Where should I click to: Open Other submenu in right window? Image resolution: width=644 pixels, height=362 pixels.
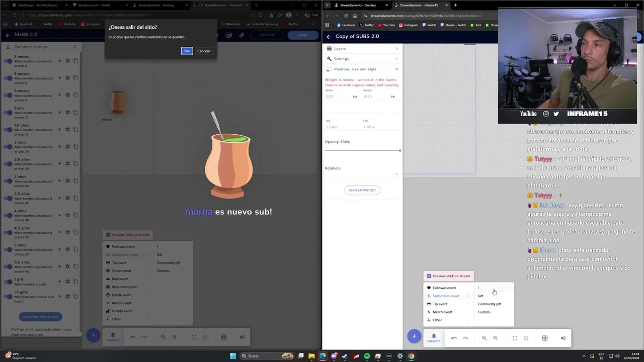click(449, 320)
